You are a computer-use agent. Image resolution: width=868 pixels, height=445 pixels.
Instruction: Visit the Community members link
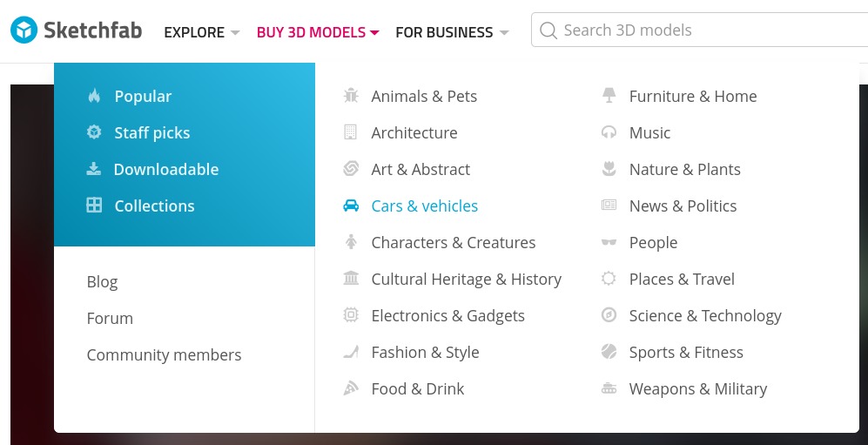(x=164, y=354)
